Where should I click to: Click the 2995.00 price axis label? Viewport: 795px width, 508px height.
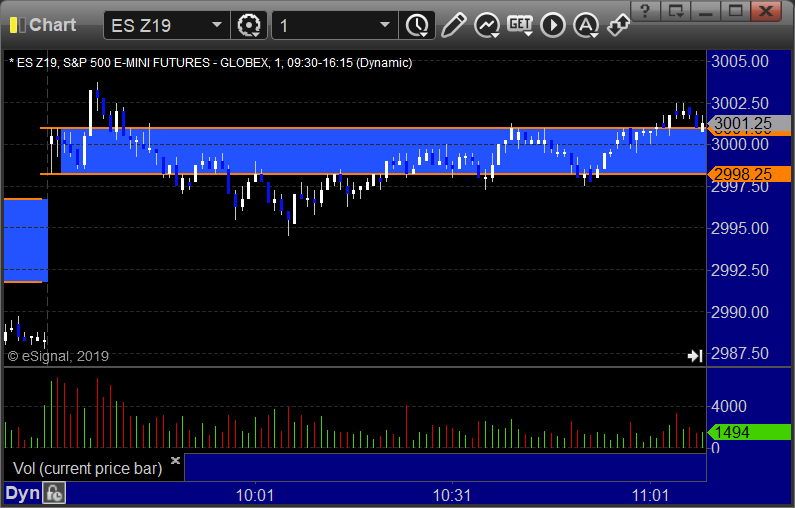740,228
